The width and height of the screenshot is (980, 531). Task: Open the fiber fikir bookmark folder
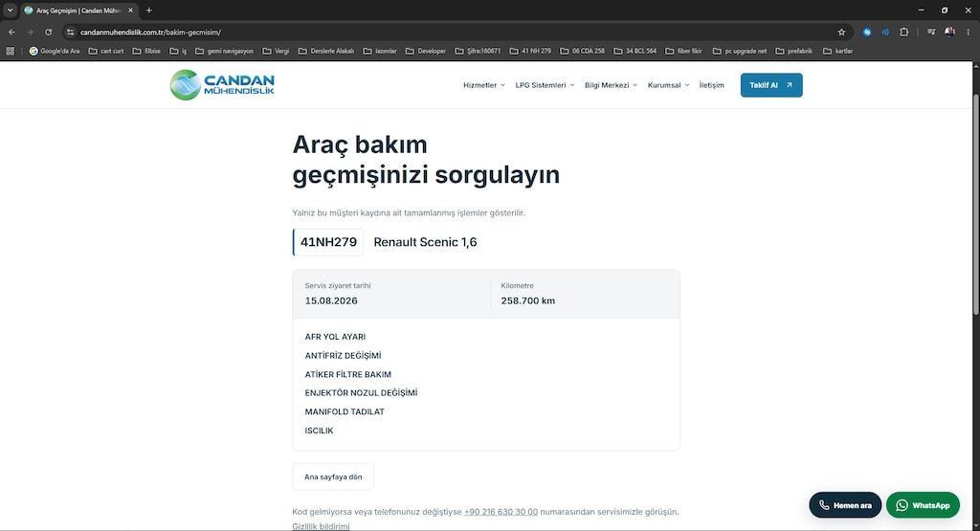point(683,52)
